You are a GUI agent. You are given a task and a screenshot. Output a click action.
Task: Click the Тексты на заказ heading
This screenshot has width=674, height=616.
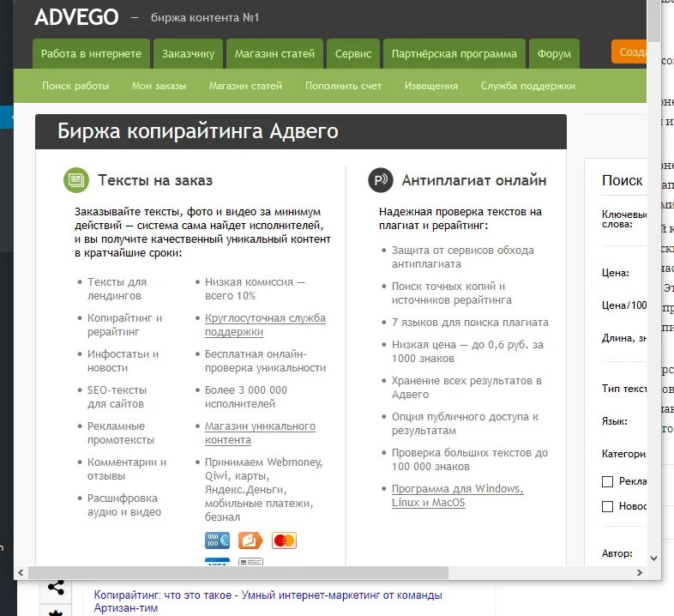(x=155, y=180)
